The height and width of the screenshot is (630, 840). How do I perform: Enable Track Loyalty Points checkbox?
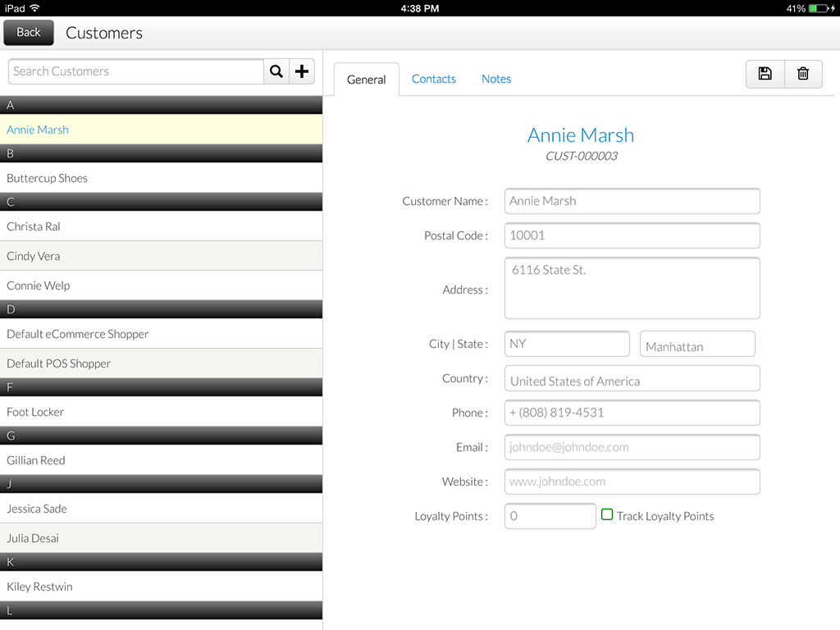tap(607, 514)
